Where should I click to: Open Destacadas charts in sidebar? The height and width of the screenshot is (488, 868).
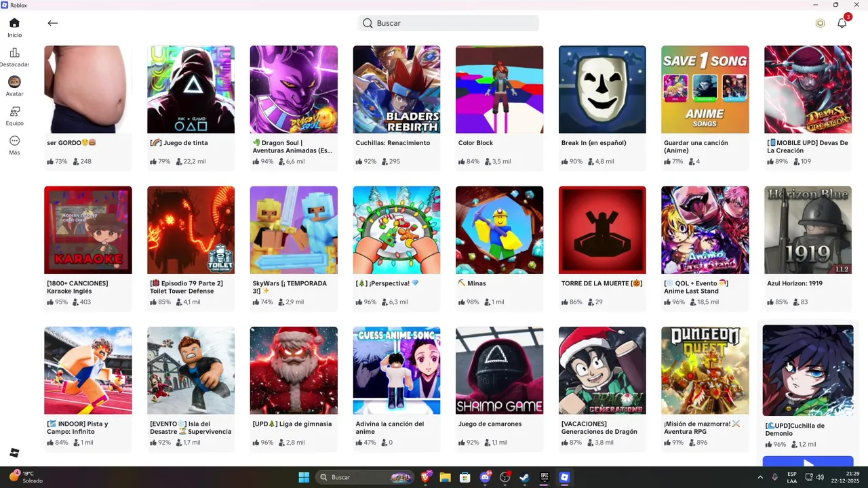[x=14, y=57]
